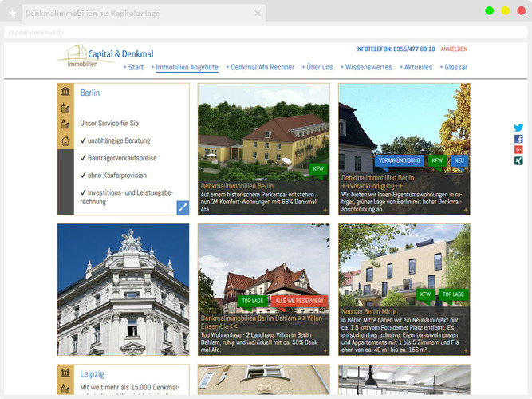Click the Anmelden login link
This screenshot has height=399, width=532.
pos(454,49)
